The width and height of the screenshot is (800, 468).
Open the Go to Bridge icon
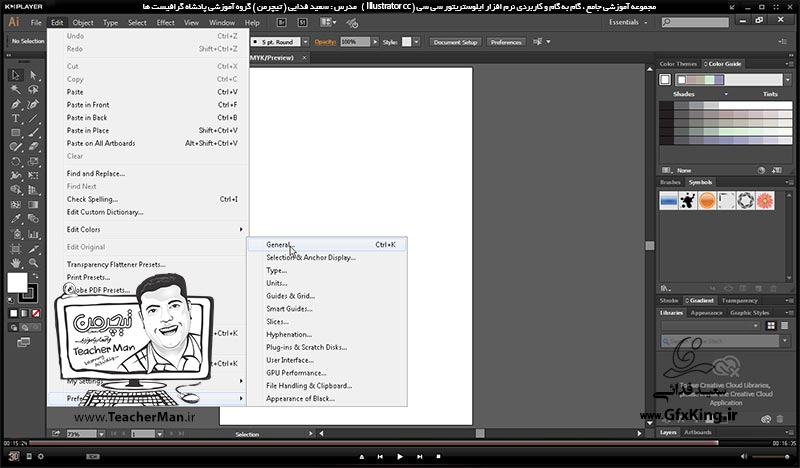click(281, 22)
